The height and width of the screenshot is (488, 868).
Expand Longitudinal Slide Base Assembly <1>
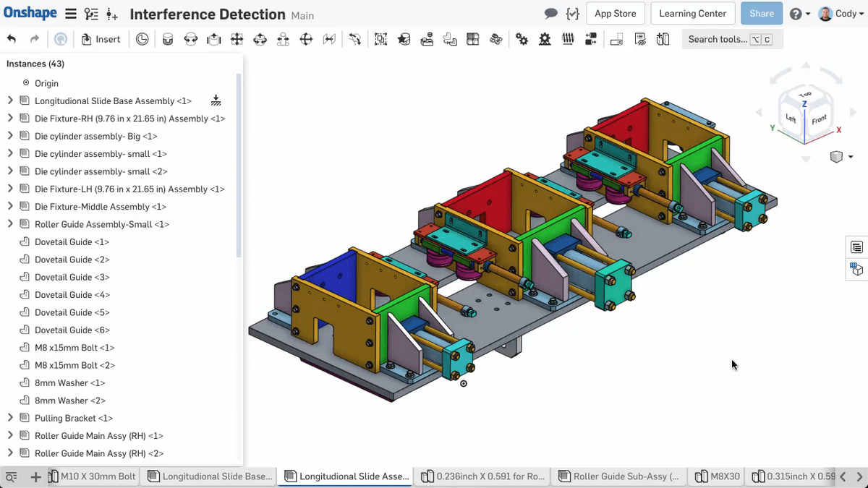tap(10, 100)
